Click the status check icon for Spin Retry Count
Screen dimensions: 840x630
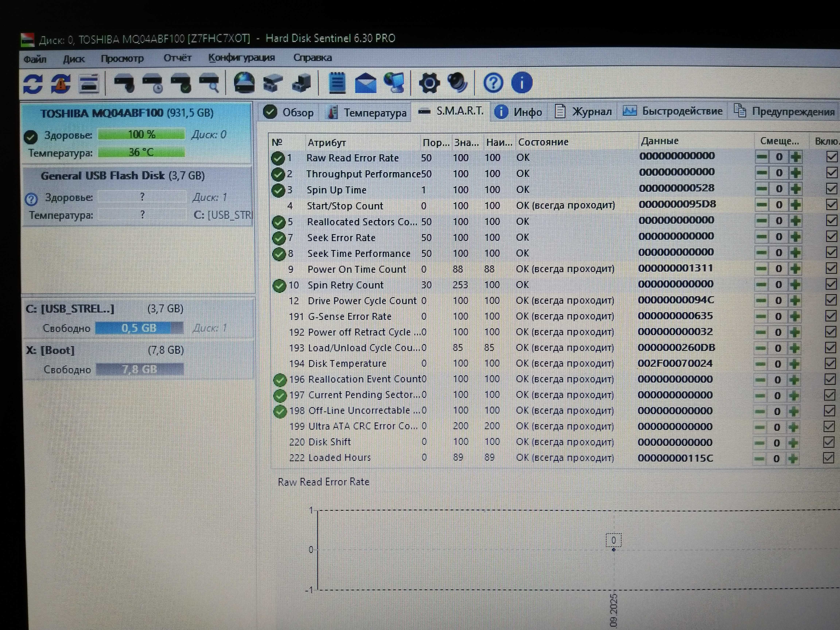[x=279, y=286]
